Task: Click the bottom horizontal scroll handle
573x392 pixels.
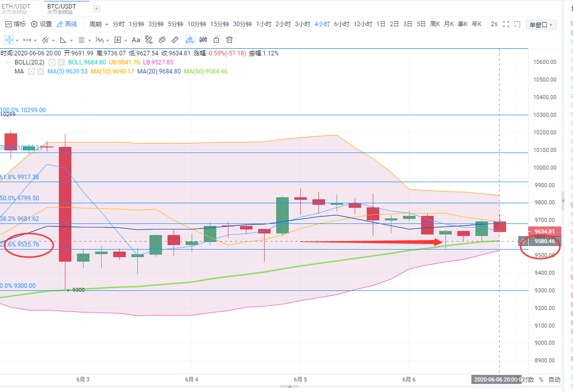Action: pos(289,386)
